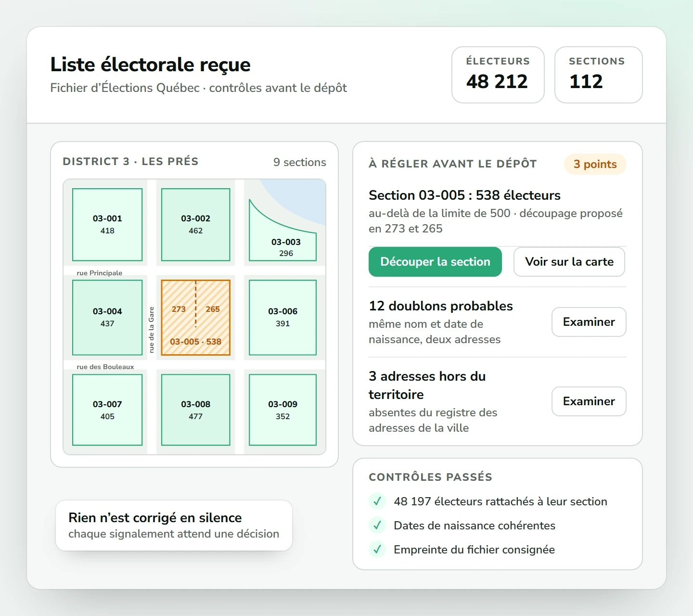Click the Dates de naissance cohérentes line
The height and width of the screenshot is (616, 693).
click(475, 526)
